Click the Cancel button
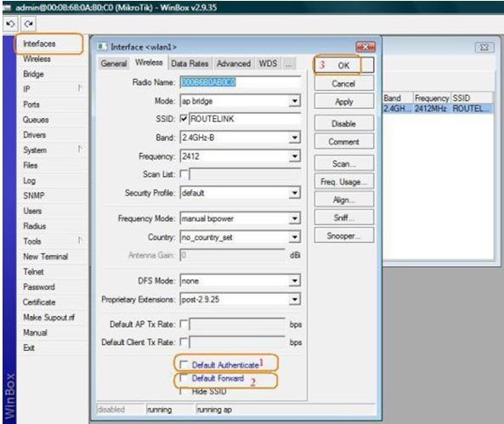This screenshot has height=424, width=504. [343, 83]
